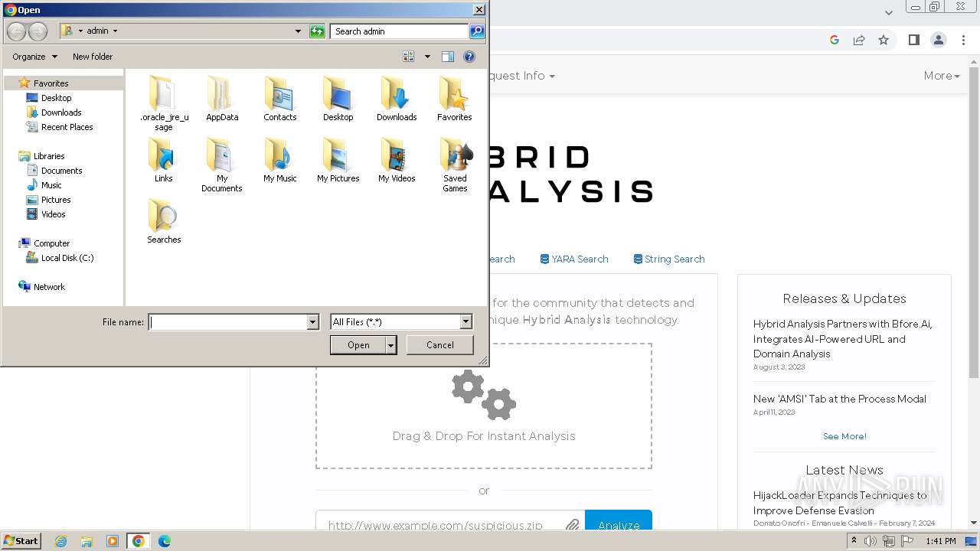Viewport: 980px width, 551px height.
Task: Open the More menu on Hybrid Analysis
Action: click(x=942, y=76)
